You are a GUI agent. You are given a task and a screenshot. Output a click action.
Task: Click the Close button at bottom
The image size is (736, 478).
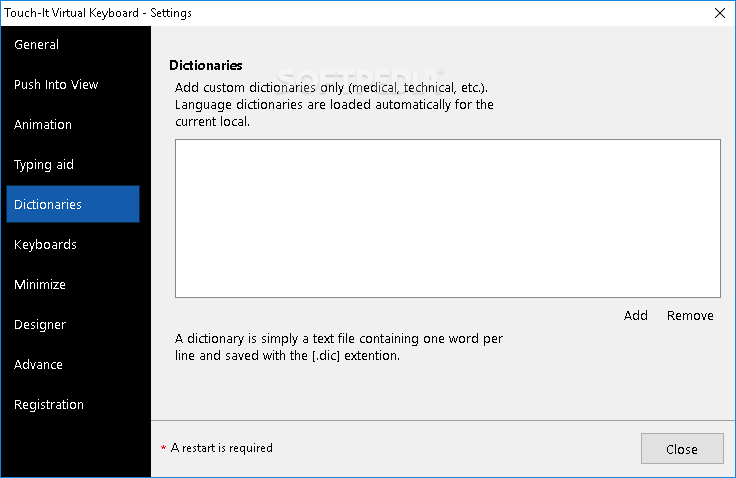point(682,449)
